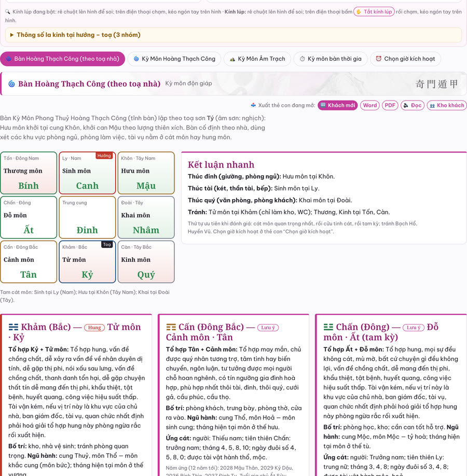Go to 'Kỳ môn bàn thời gia' tab
467x476 pixels.
tap(331, 59)
